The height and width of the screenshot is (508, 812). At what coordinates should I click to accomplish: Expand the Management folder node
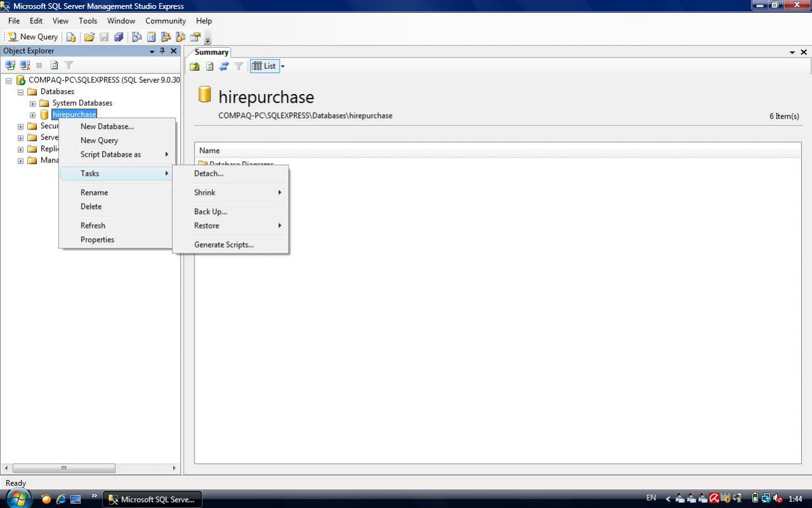pos(20,161)
